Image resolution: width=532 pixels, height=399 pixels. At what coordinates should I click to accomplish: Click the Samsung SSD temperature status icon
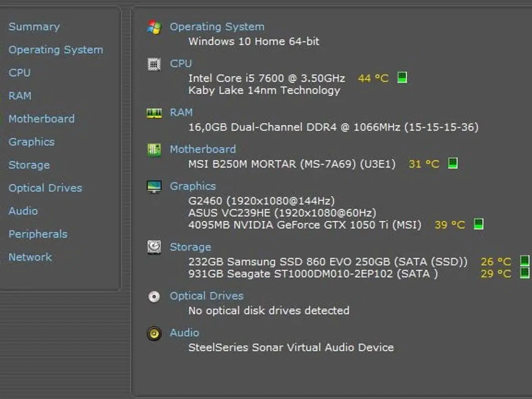tap(525, 261)
